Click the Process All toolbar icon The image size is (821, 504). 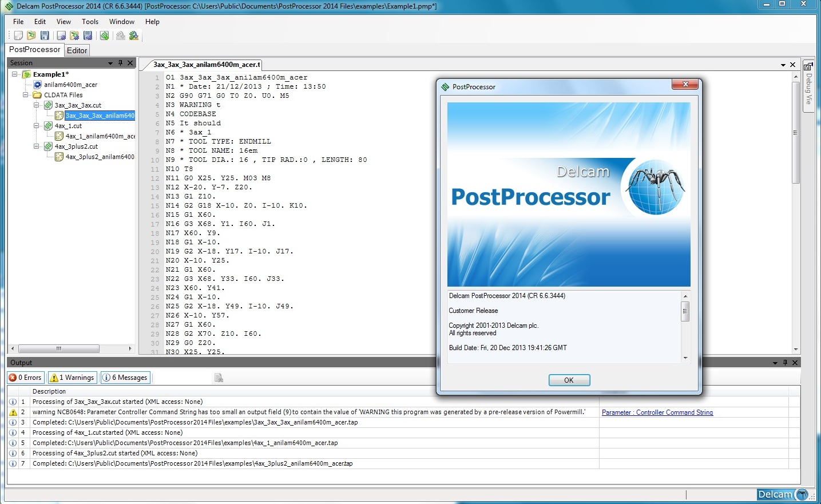pos(134,35)
